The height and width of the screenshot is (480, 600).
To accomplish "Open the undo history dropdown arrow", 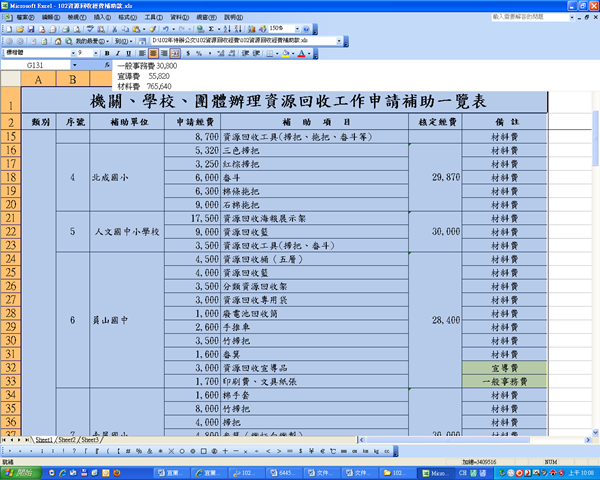I will [x=173, y=29].
